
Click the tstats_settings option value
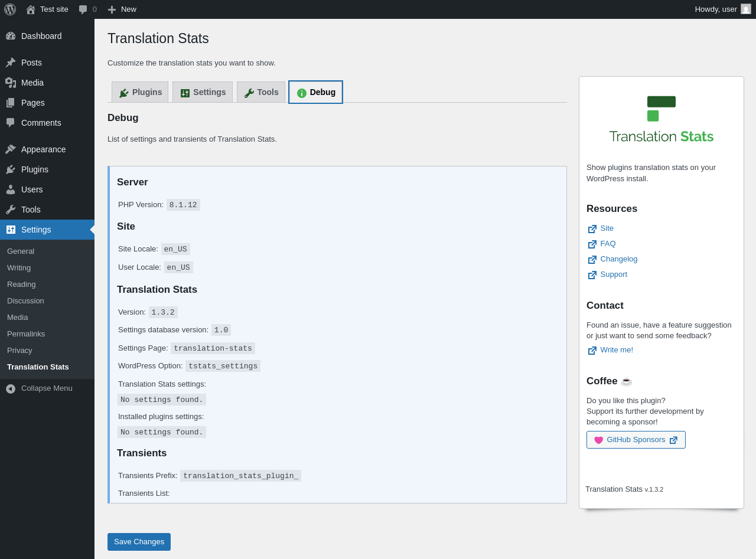coord(223,366)
